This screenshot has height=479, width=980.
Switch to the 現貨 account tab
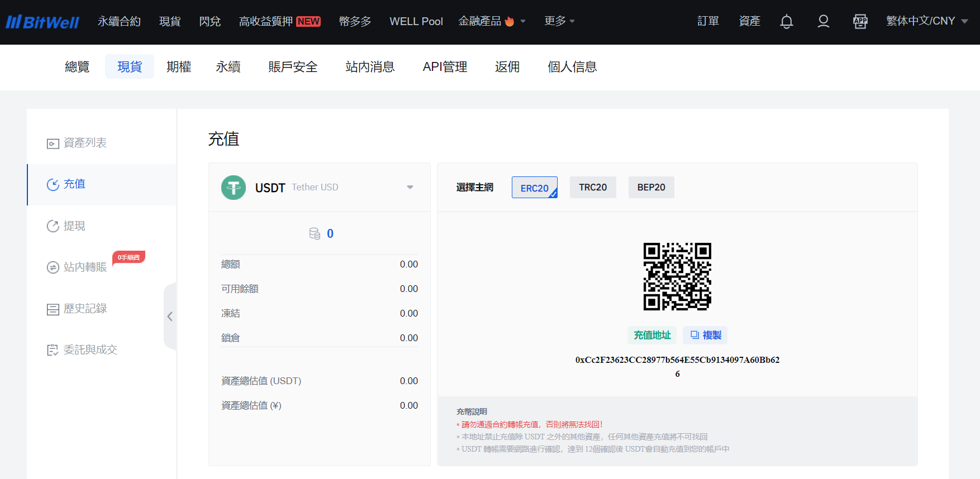click(130, 67)
